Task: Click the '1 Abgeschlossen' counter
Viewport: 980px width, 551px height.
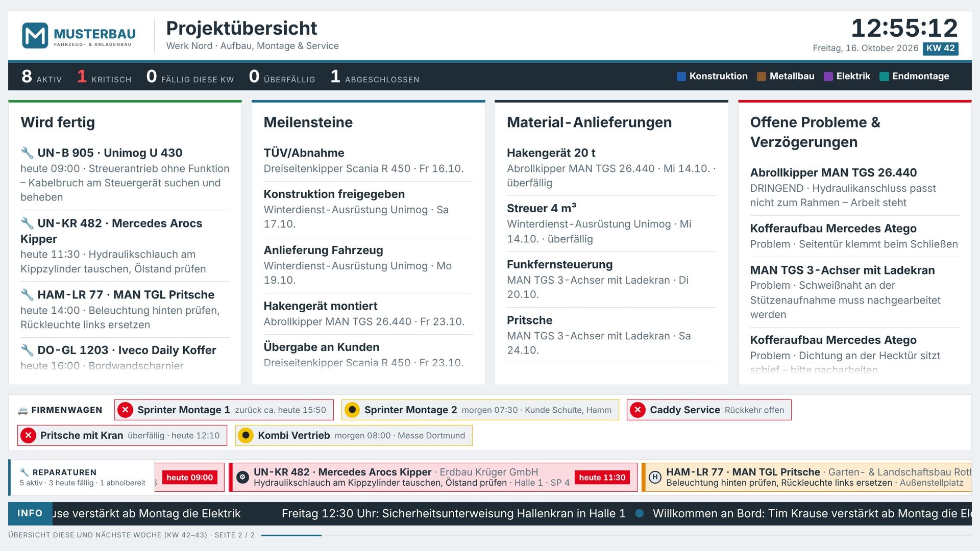Action: tap(375, 77)
